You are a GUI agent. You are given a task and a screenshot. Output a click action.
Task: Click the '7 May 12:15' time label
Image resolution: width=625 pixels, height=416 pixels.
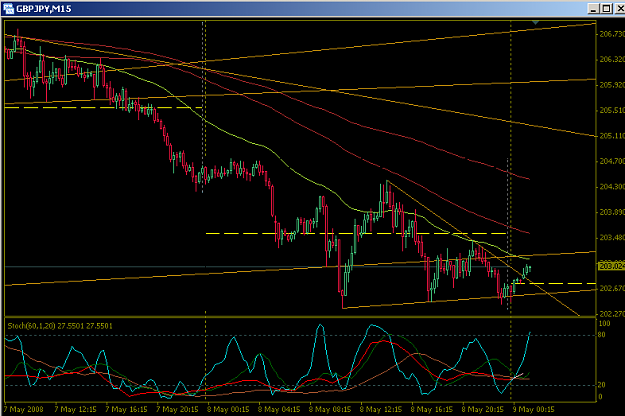(x=75, y=409)
